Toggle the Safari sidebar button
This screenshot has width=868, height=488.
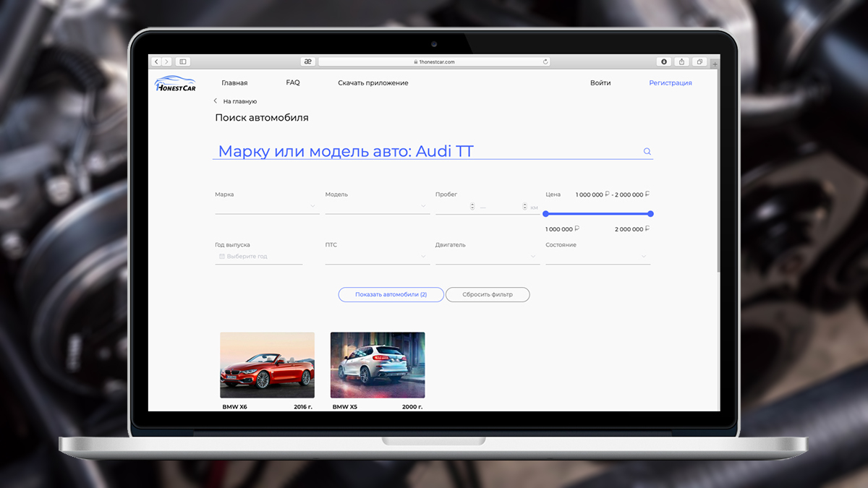coord(183,62)
